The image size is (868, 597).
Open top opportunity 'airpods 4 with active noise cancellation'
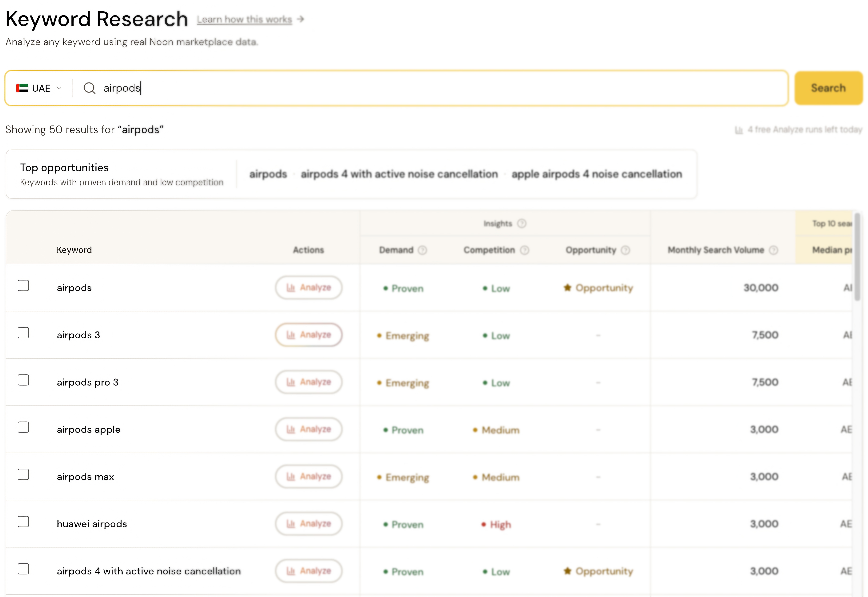(399, 174)
